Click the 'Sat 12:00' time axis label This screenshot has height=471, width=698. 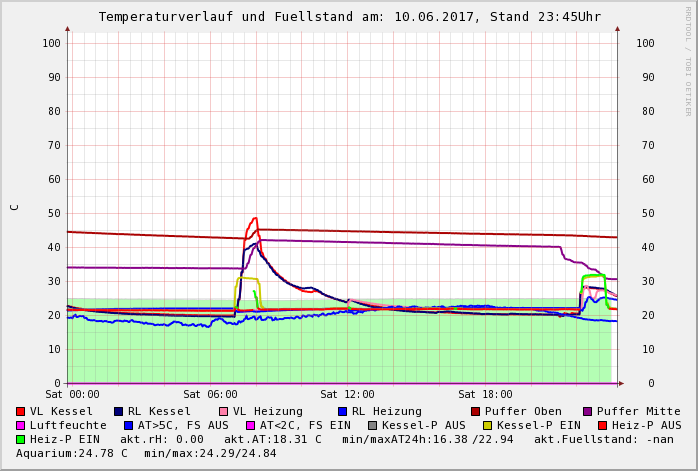346,395
